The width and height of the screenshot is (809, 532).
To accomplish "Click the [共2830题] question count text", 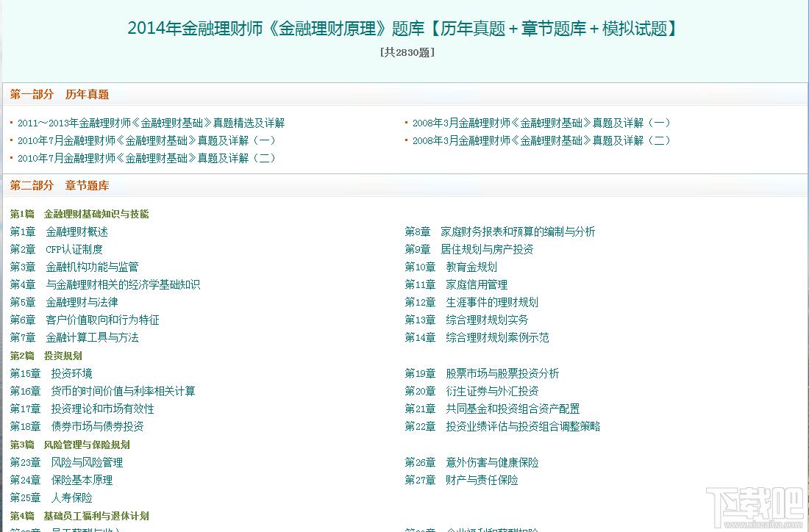I will (x=407, y=52).
